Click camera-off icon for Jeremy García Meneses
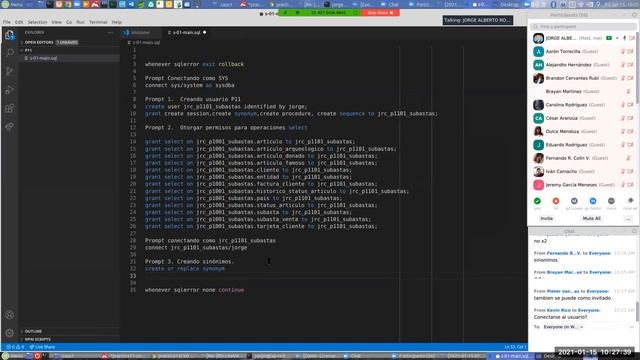 click(631, 185)
